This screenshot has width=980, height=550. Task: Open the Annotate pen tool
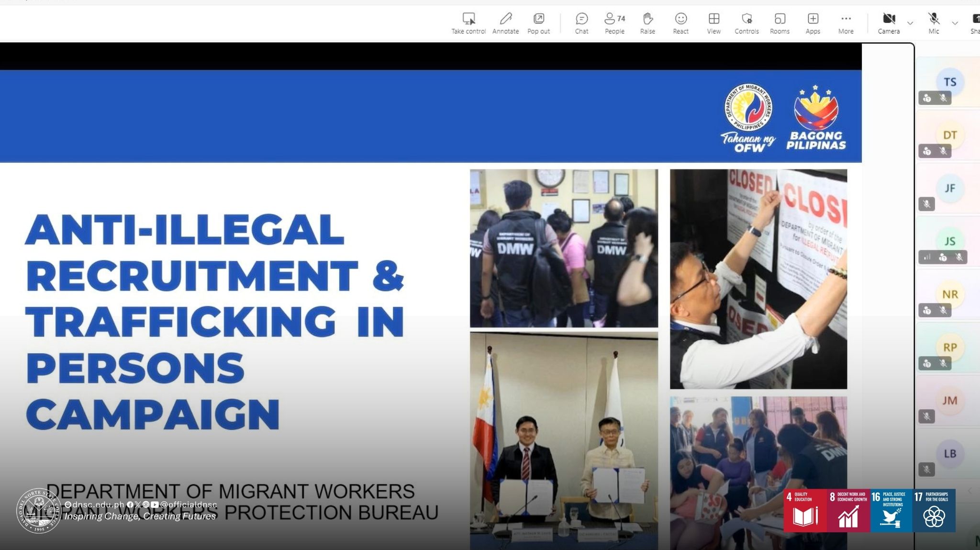[x=505, y=23]
